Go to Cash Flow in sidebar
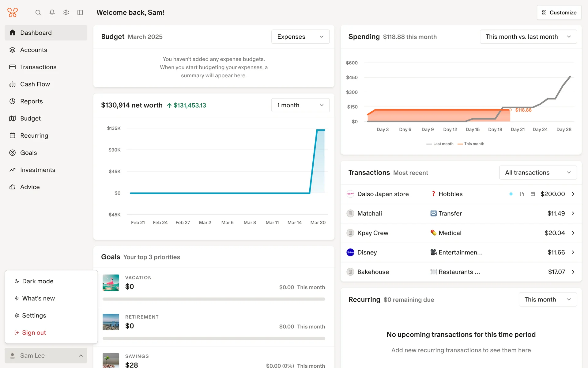This screenshot has width=588, height=368. 35,84
